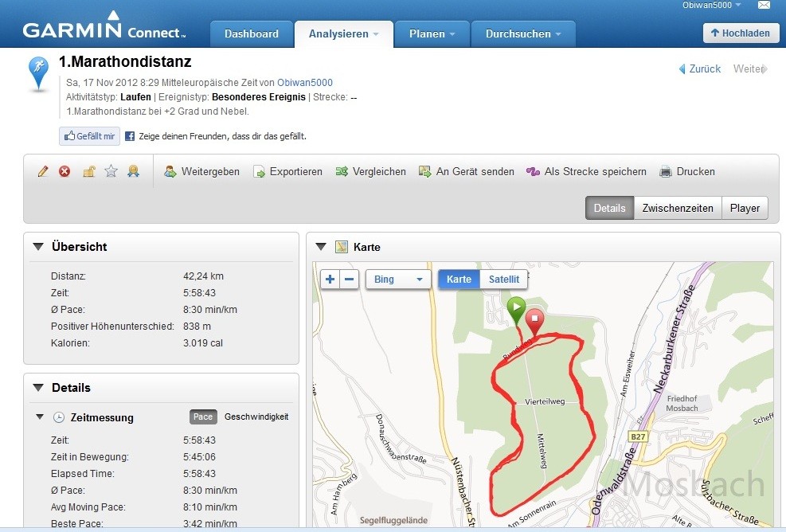
Task: Mark activity as favorite with star icon
Action: (x=111, y=171)
